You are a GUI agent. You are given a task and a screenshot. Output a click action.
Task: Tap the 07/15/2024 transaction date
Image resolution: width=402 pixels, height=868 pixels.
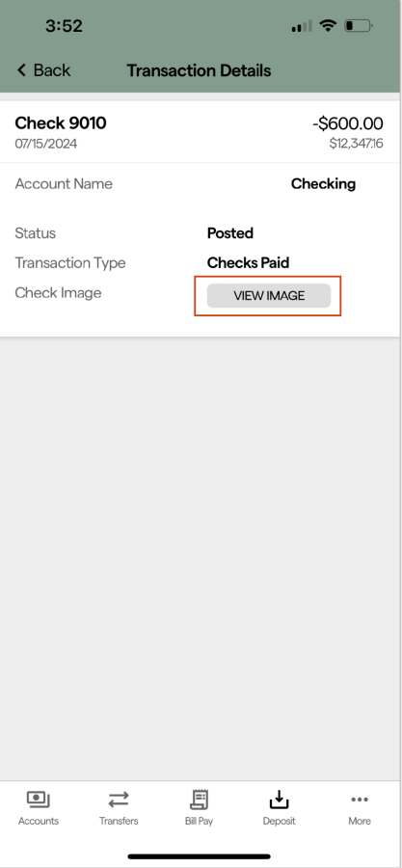point(46,144)
